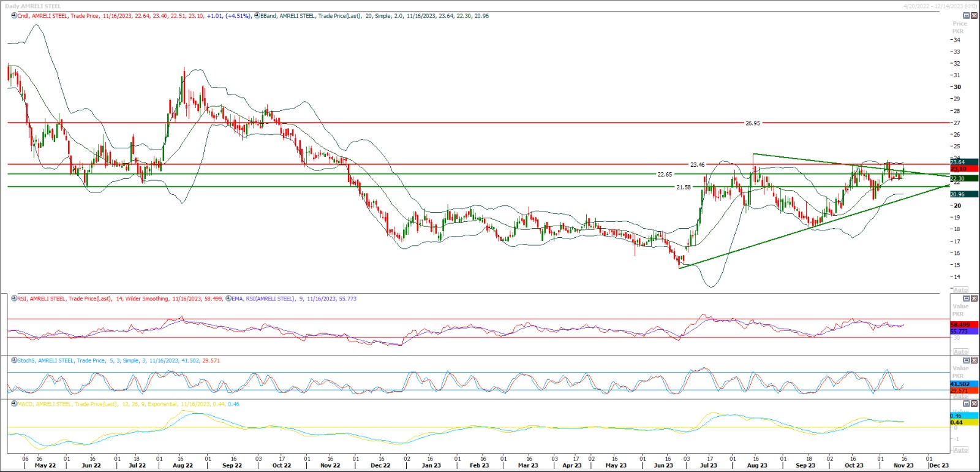Click the 20.96 lower band price tag
980x472 pixels.
964,194
